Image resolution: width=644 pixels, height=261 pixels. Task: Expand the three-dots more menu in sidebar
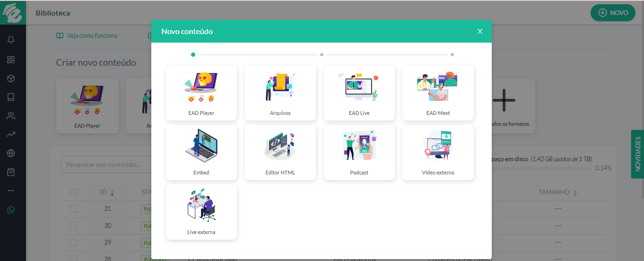(x=11, y=191)
